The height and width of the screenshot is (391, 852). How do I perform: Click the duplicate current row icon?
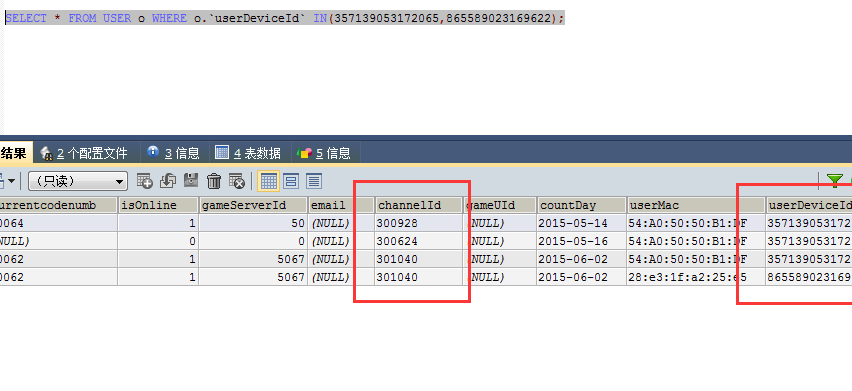coord(168,181)
